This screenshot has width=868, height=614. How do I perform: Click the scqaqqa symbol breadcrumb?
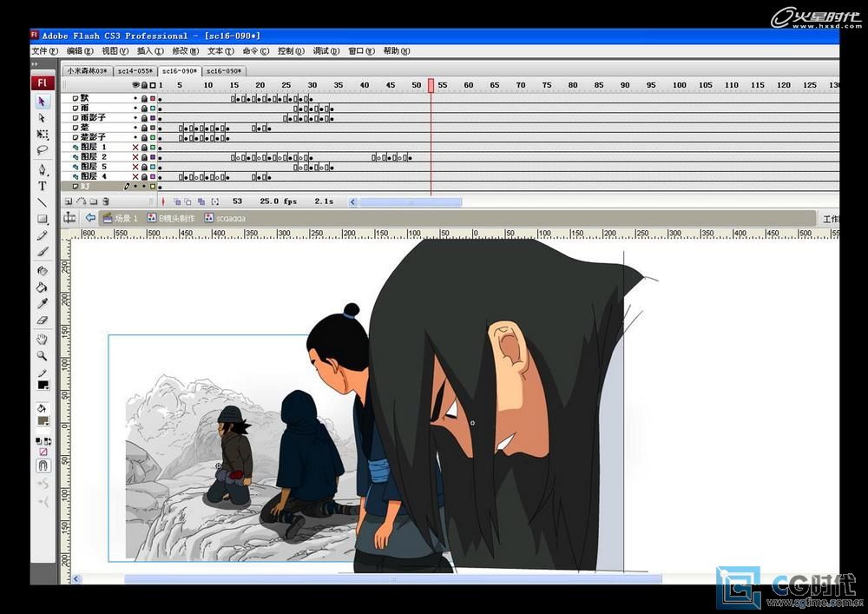(x=225, y=218)
